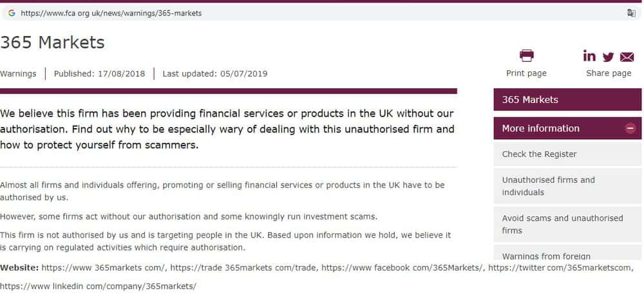Click the browser address bar URL
Image resolution: width=644 pixels, height=293 pixels.
point(111,13)
